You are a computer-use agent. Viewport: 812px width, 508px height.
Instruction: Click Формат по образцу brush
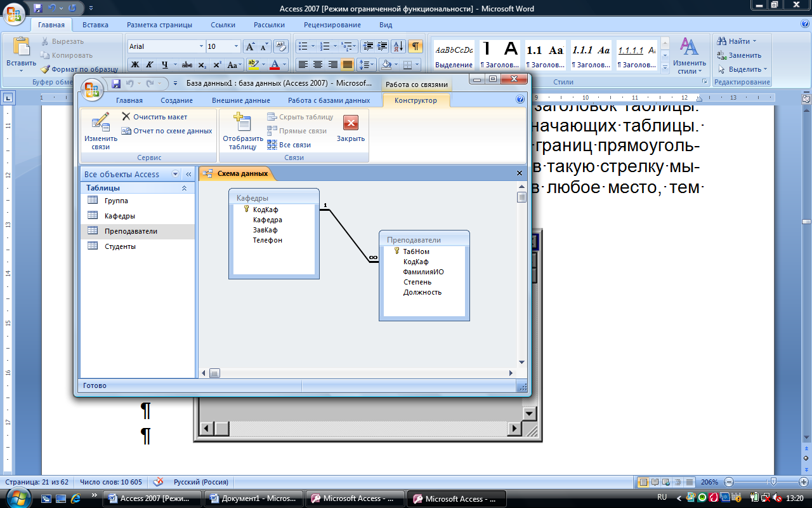[80, 69]
